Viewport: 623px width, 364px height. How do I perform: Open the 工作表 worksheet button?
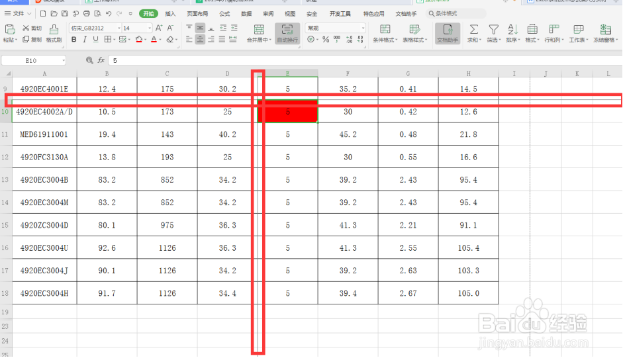(578, 33)
